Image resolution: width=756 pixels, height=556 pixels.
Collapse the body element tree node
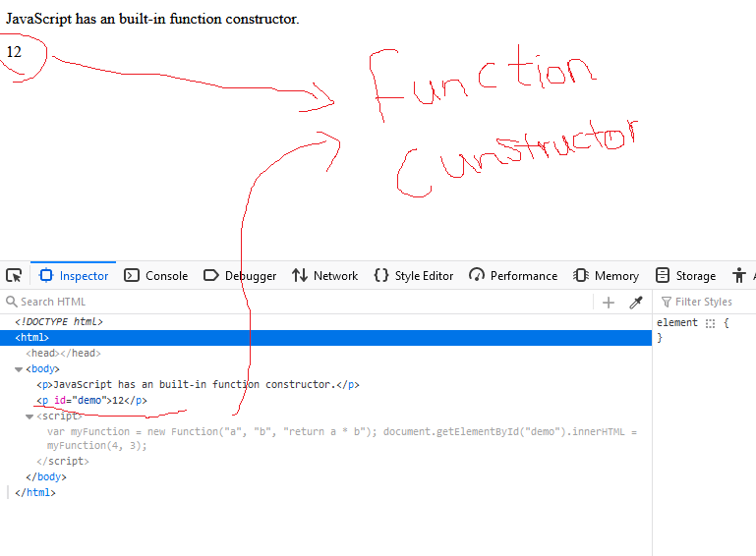point(19,369)
